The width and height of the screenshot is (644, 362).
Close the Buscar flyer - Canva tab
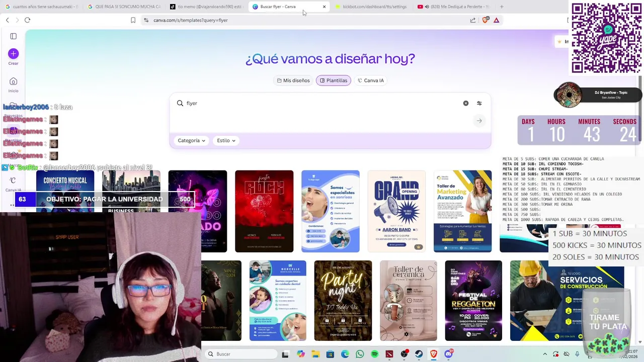click(x=324, y=7)
